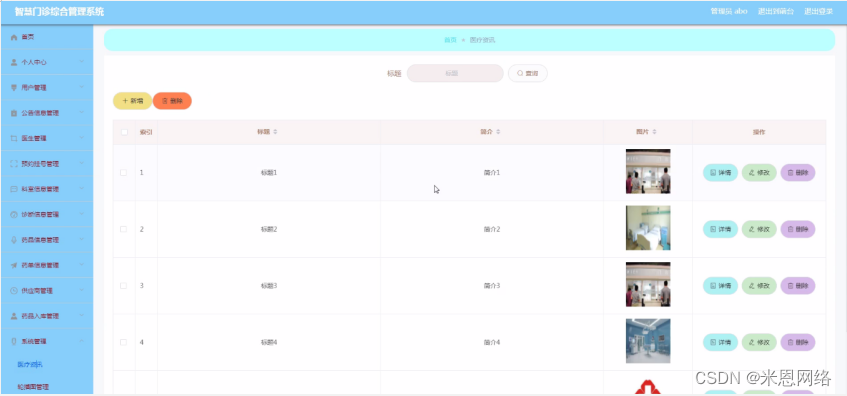The width and height of the screenshot is (847, 396).
Task: Collapse the 系统管理 menu chevron
Action: (x=82, y=341)
